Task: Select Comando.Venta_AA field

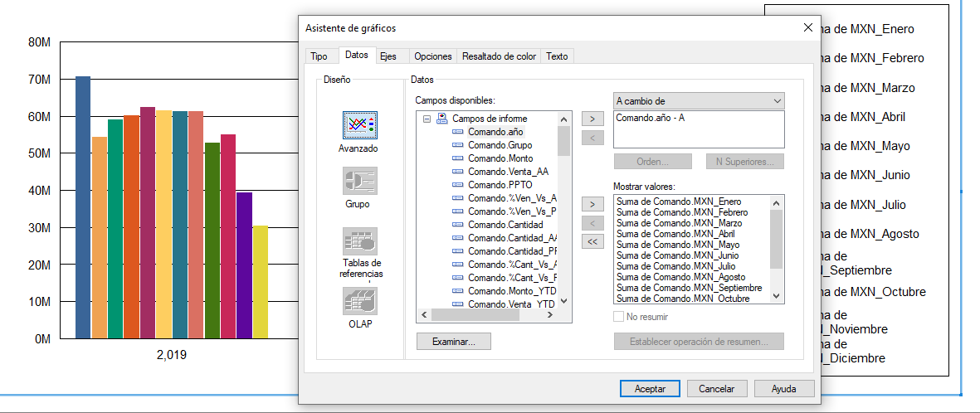Action: coord(508,172)
